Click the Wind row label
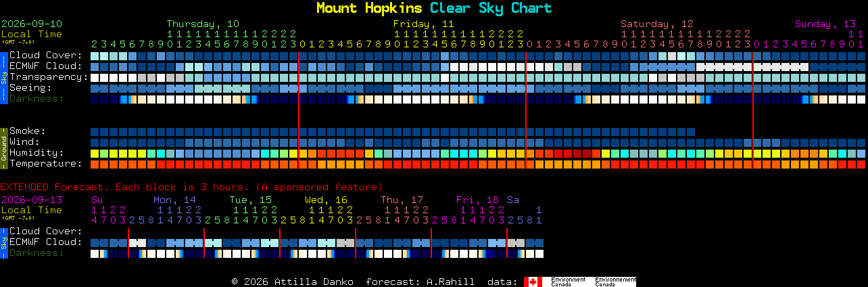 point(24,142)
